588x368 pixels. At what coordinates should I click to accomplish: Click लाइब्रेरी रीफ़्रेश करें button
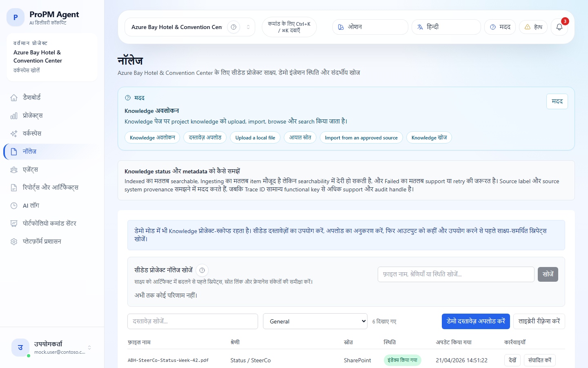(x=539, y=321)
